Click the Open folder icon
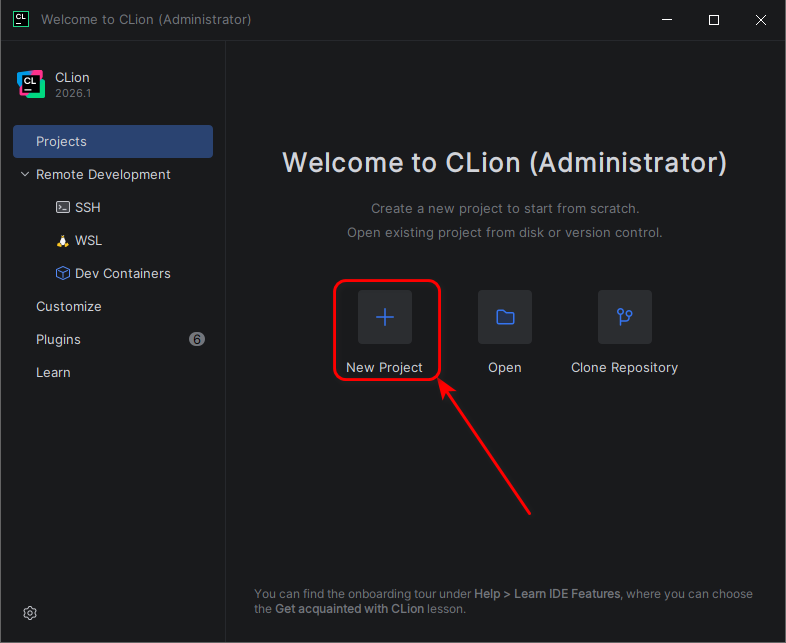The height and width of the screenshot is (643, 786). pyautogui.click(x=505, y=317)
